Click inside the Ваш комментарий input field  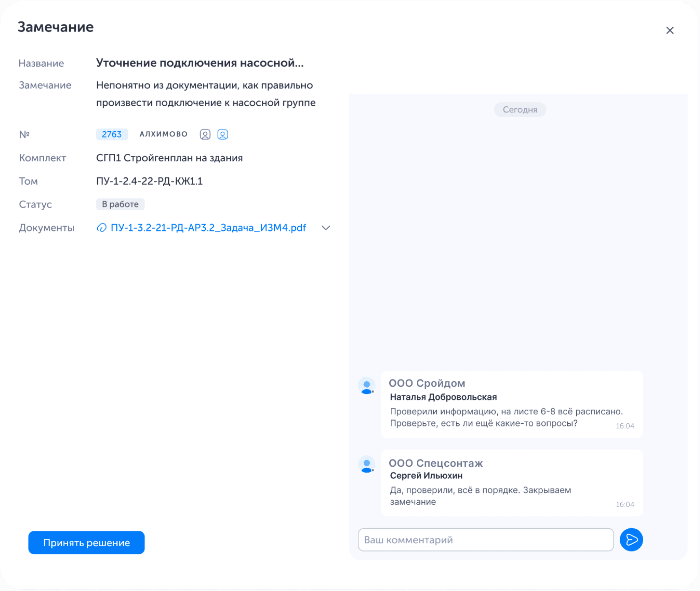click(x=485, y=540)
